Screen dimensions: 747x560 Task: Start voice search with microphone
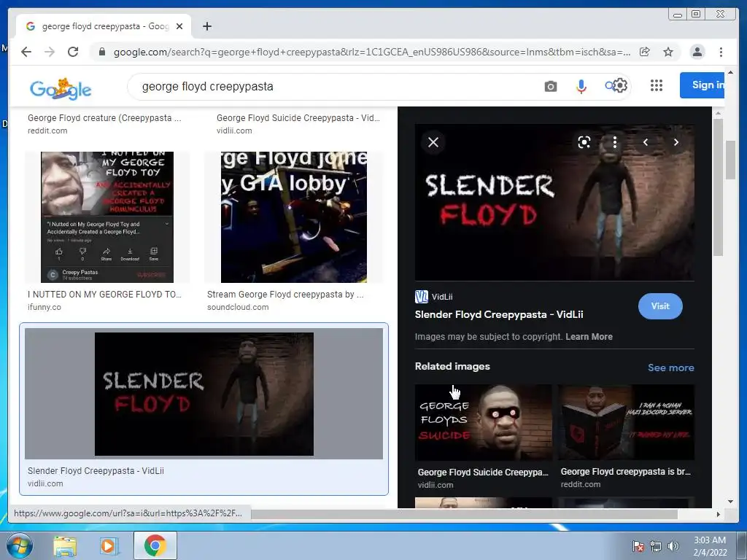coord(581,86)
